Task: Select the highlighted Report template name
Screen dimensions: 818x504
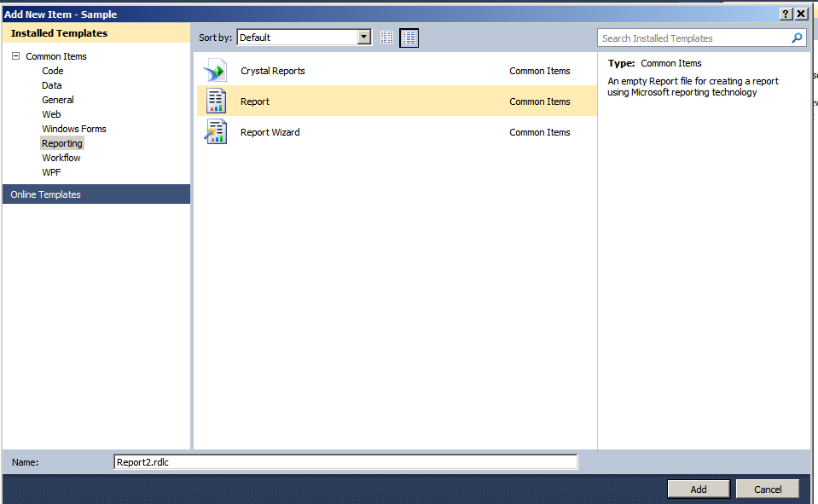Action: coord(254,101)
